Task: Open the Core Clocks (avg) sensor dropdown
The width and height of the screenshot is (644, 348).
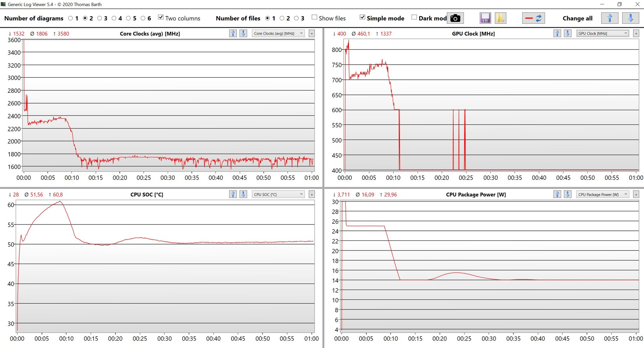Action: [278, 33]
